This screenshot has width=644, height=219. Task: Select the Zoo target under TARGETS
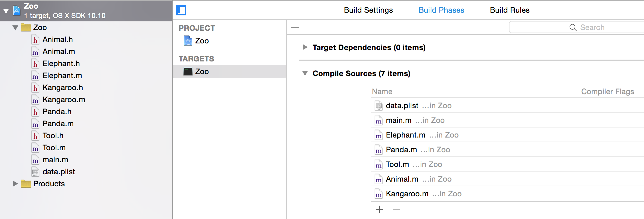point(229,71)
